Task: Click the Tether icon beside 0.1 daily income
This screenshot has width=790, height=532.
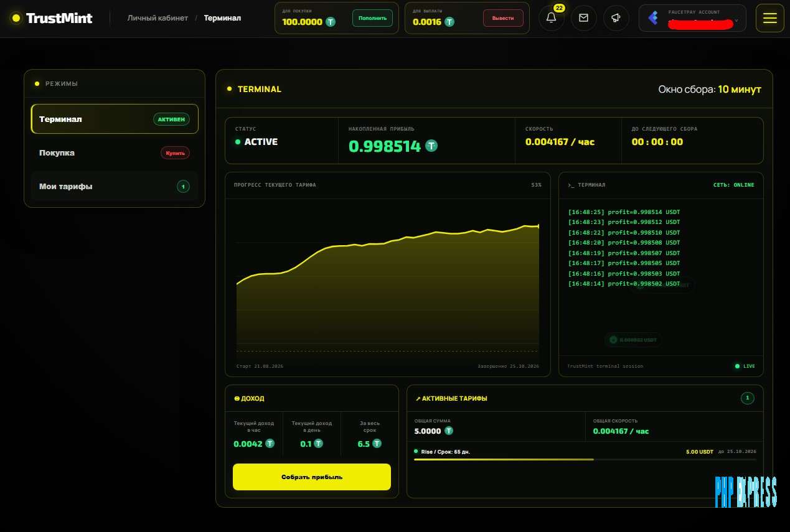Action: click(318, 444)
